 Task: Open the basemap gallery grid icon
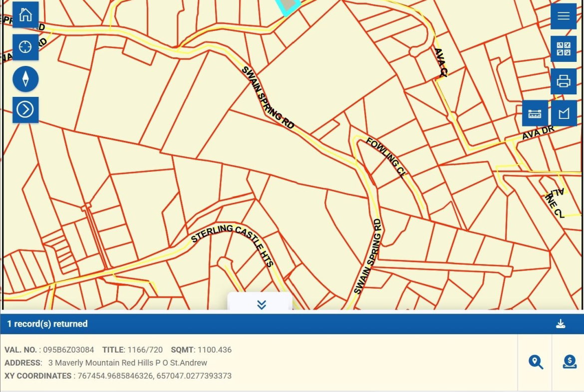(x=564, y=49)
